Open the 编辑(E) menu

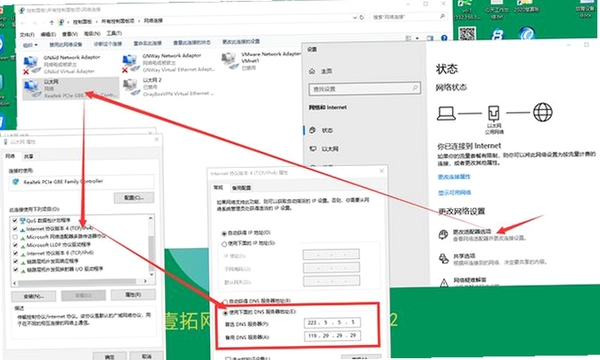48,34
